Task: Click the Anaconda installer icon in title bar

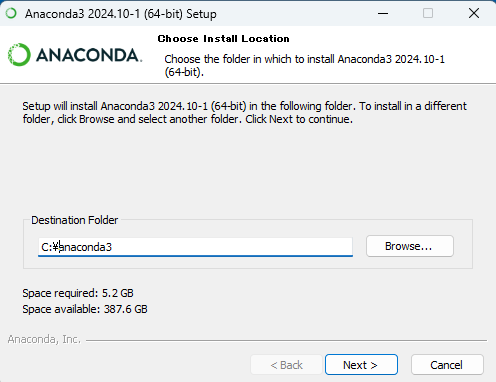Action: tap(11, 13)
